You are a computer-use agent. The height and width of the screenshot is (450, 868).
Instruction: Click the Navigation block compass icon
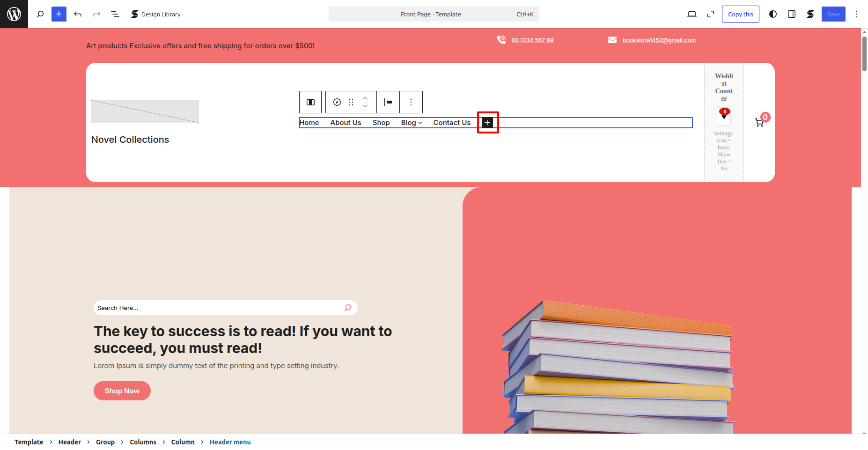point(337,102)
